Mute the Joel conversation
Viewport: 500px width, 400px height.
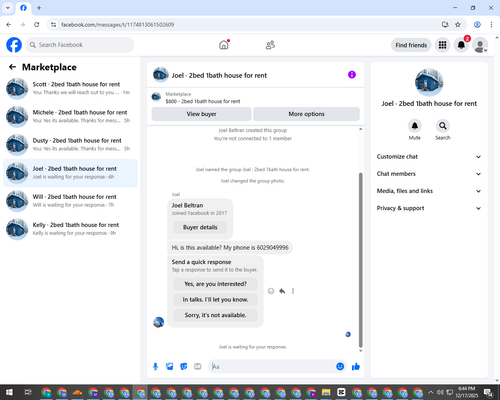[x=415, y=126]
